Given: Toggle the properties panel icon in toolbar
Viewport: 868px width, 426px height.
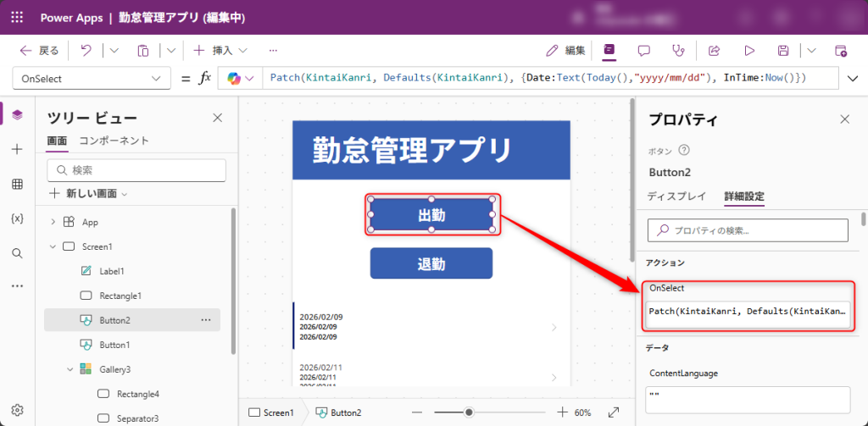Looking at the screenshot, I should coord(609,50).
